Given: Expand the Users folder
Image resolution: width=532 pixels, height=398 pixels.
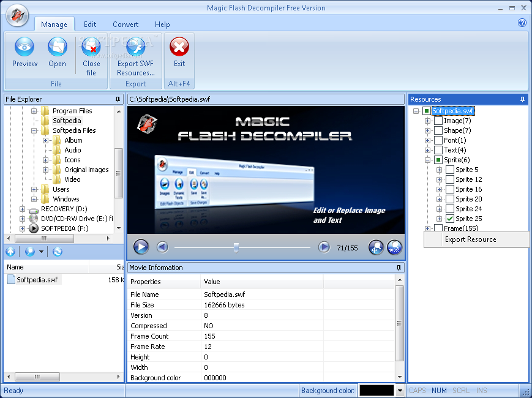Looking at the screenshot, I should 34,189.
